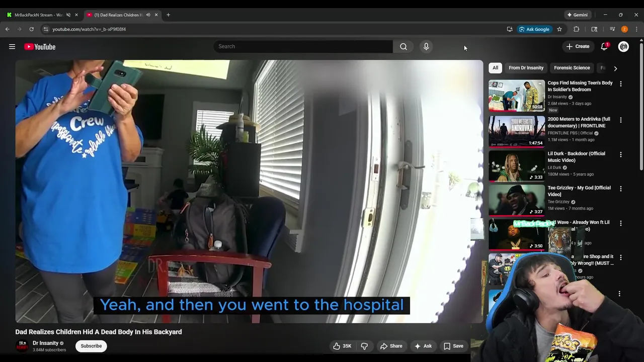Open 2000 Meters to Andriivka thumbnail

coord(517,132)
